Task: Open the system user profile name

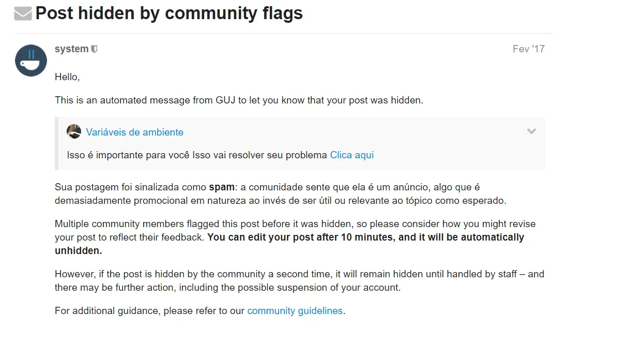Action: [x=71, y=49]
